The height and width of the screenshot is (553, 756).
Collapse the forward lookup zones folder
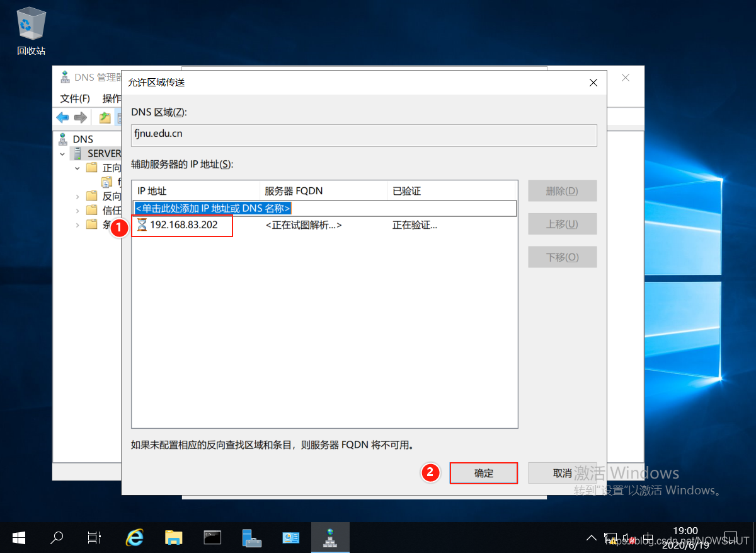pyautogui.click(x=77, y=168)
